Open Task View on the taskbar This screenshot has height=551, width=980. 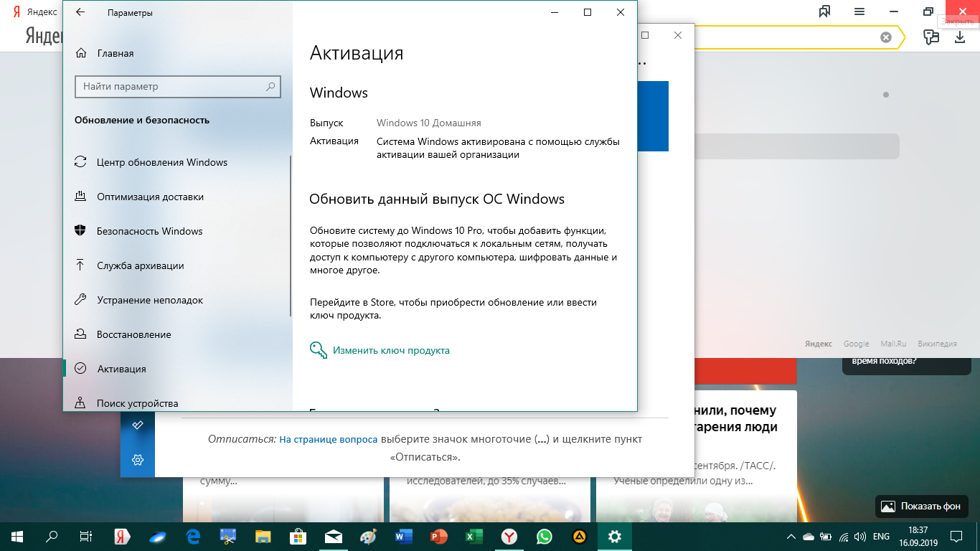(x=86, y=536)
